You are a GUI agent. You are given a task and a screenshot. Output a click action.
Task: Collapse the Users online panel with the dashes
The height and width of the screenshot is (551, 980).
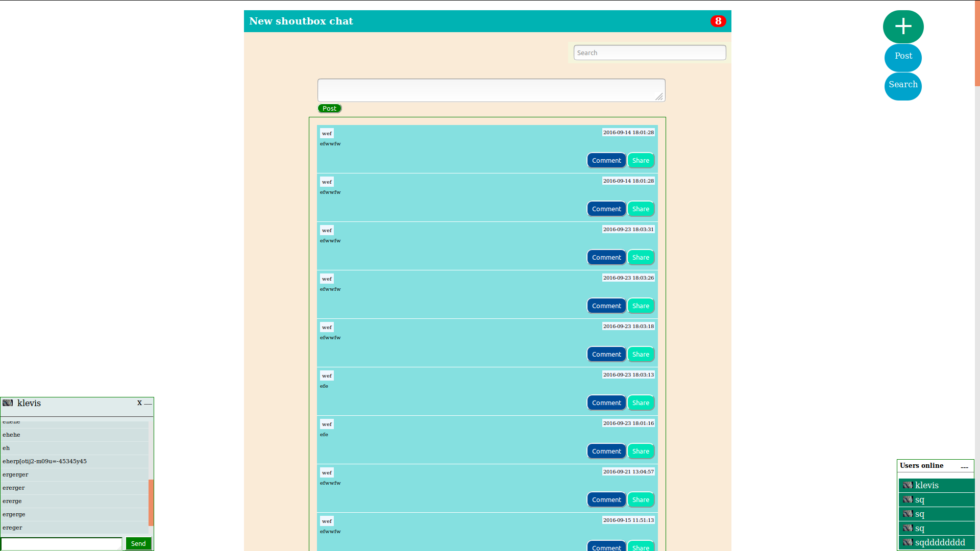[x=964, y=467]
